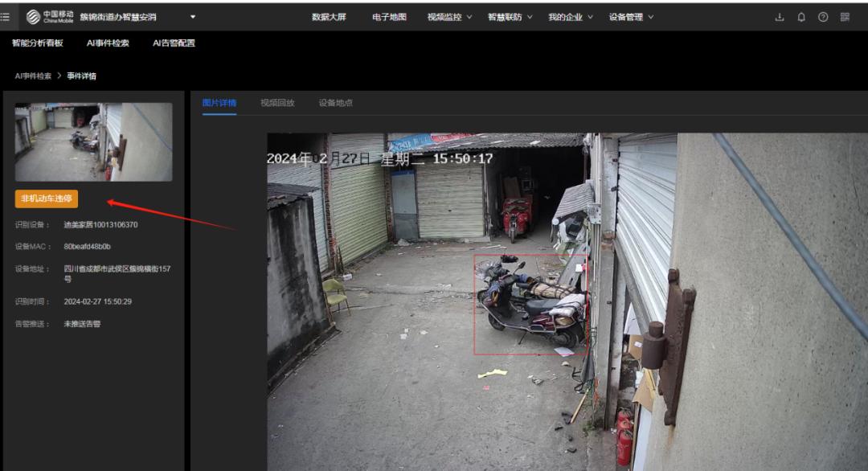The width and height of the screenshot is (868, 471).
Task: Click 未推送告警 status text
Action: click(82, 324)
